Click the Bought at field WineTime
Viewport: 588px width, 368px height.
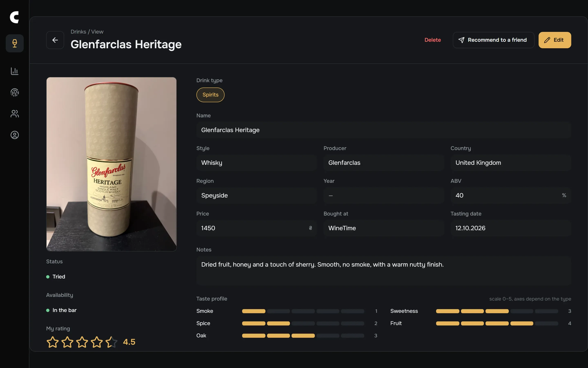(x=383, y=228)
